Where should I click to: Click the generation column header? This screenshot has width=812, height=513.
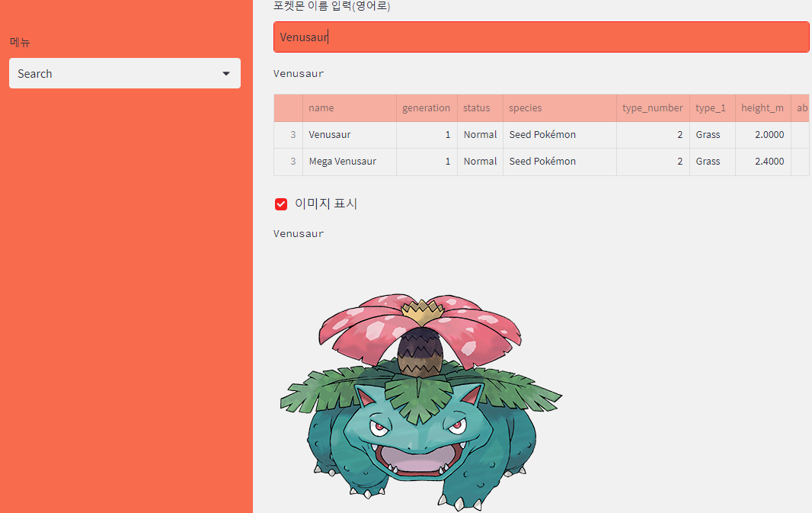426,107
